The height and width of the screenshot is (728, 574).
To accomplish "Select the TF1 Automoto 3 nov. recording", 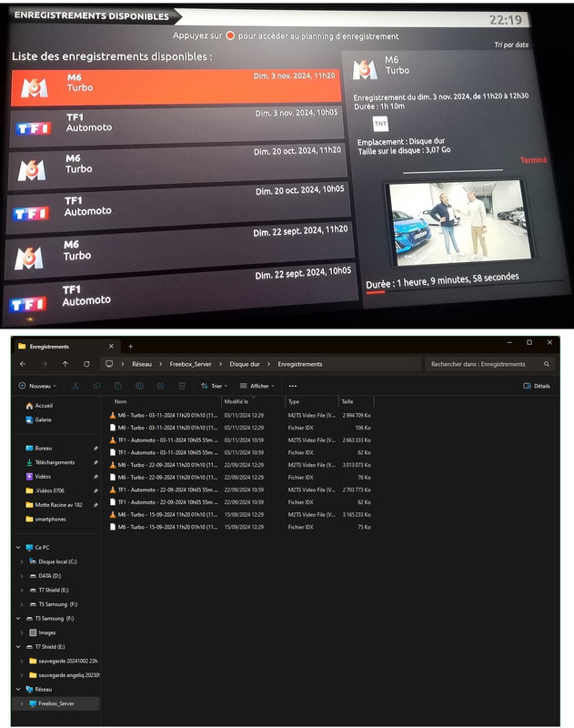I will [x=176, y=126].
